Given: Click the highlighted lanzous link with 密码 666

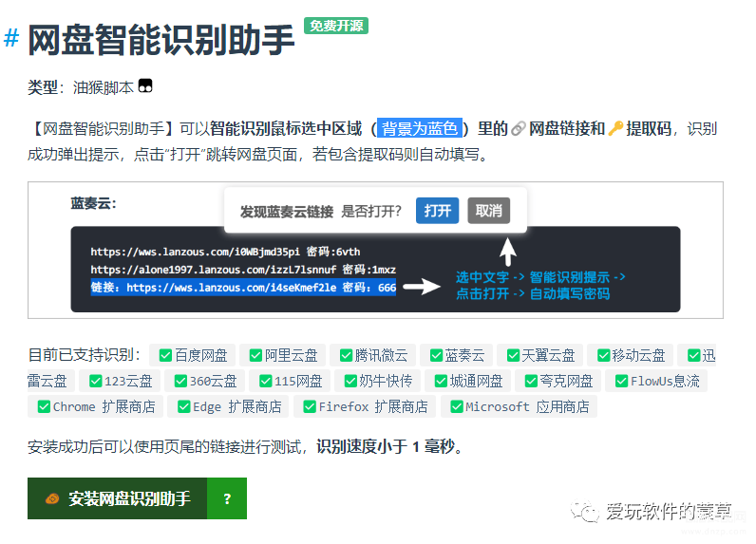Looking at the screenshot, I should 243,288.
